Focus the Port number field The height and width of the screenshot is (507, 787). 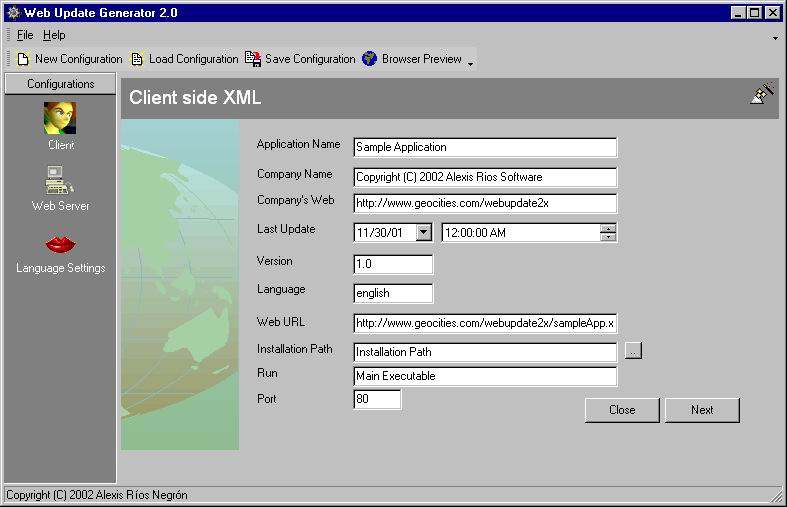point(377,400)
